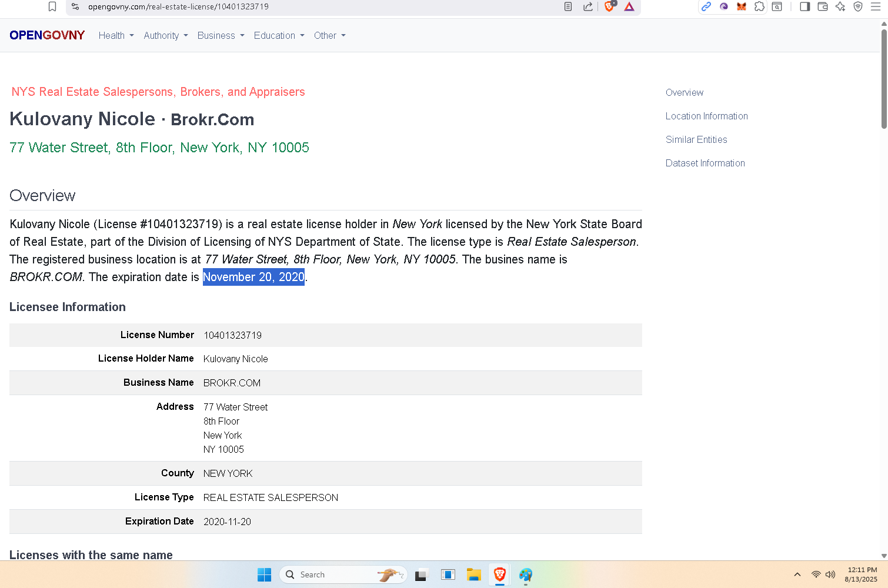Go to the OPENGOVNY home logo
The height and width of the screenshot is (588, 888).
[x=47, y=35]
